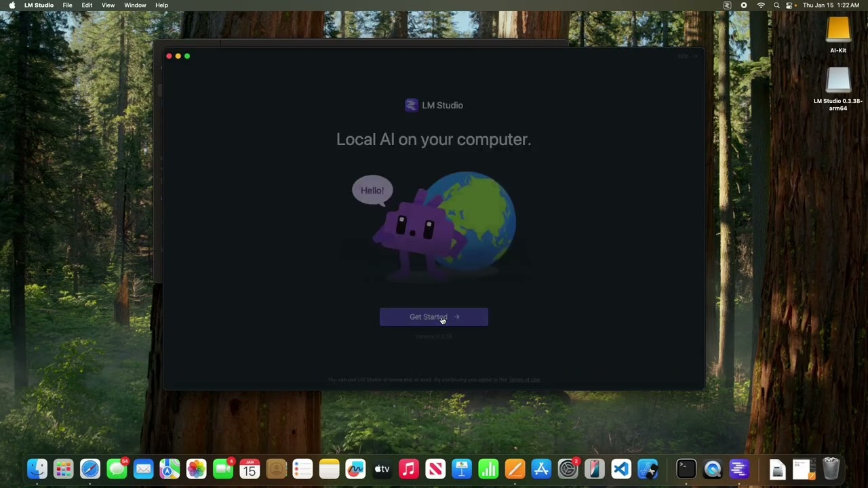Open the Window menu
The image size is (868, 488).
click(x=135, y=5)
